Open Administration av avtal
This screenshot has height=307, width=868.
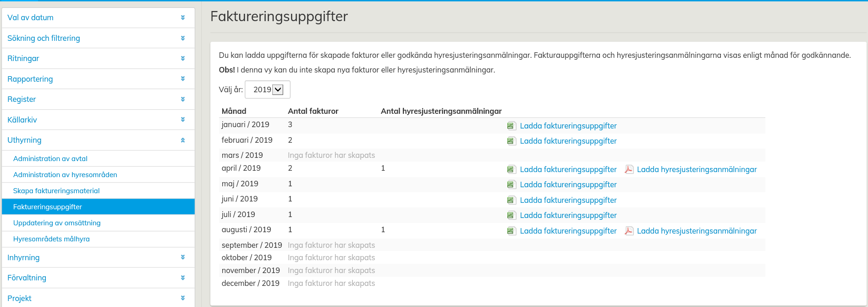tap(50, 159)
